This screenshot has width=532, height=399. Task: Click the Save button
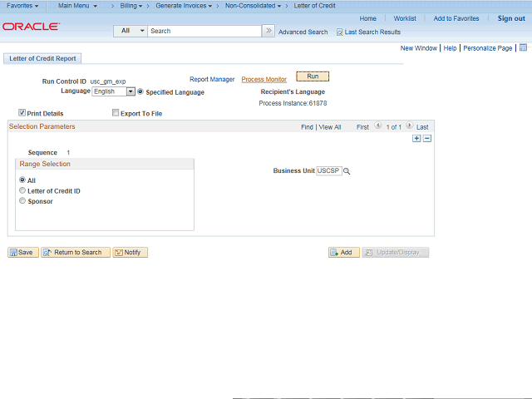pyautogui.click(x=23, y=253)
